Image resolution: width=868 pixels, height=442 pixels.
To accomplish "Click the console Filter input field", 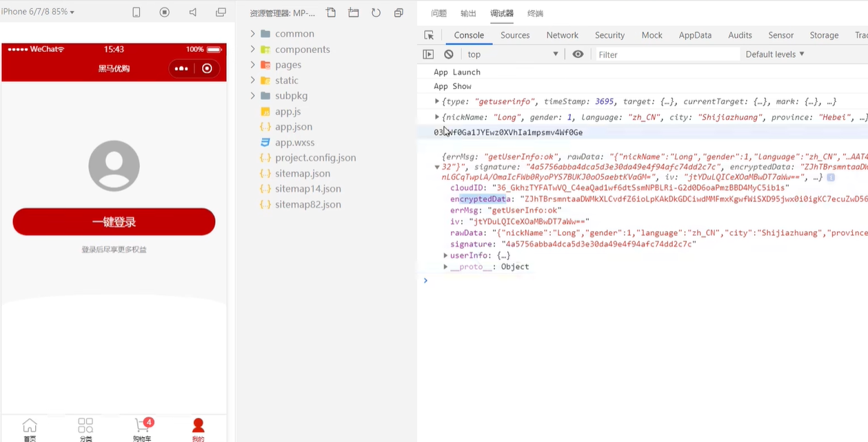I will [x=666, y=54].
